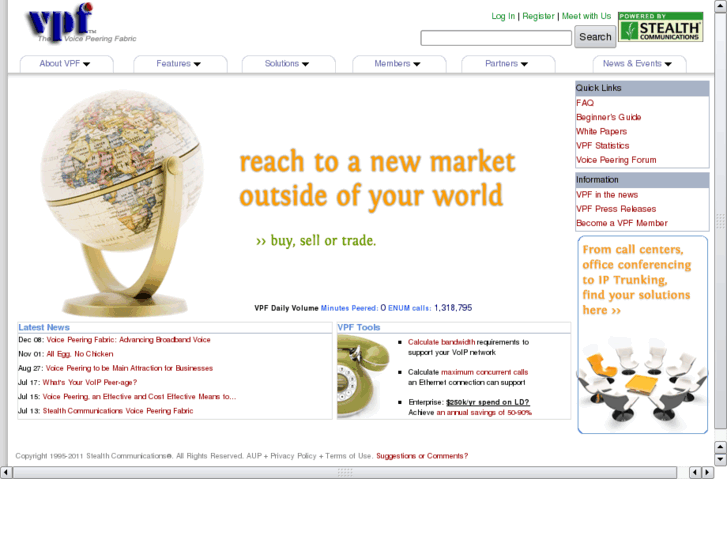Expand the Features dropdown menu
The height and width of the screenshot is (545, 727).
(x=179, y=64)
